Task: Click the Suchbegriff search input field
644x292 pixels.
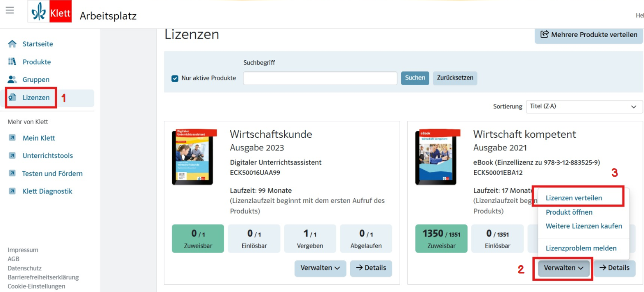Action: tap(320, 78)
